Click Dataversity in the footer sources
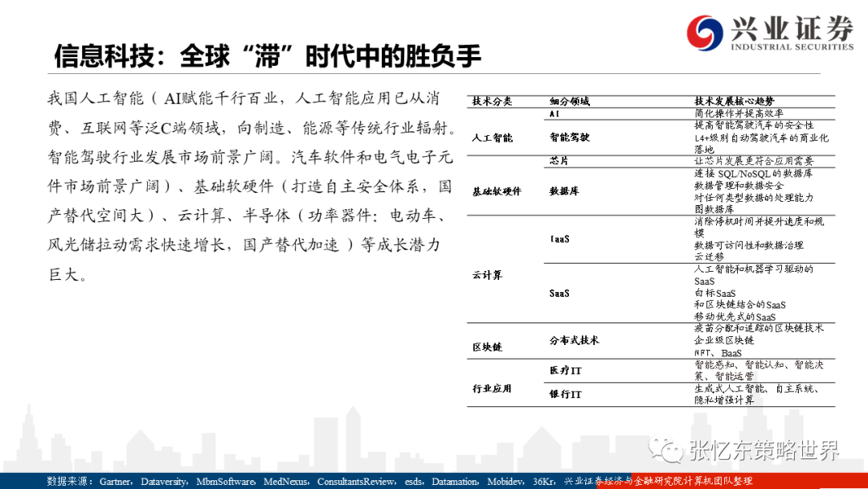The height and width of the screenshot is (489, 868). point(163,482)
